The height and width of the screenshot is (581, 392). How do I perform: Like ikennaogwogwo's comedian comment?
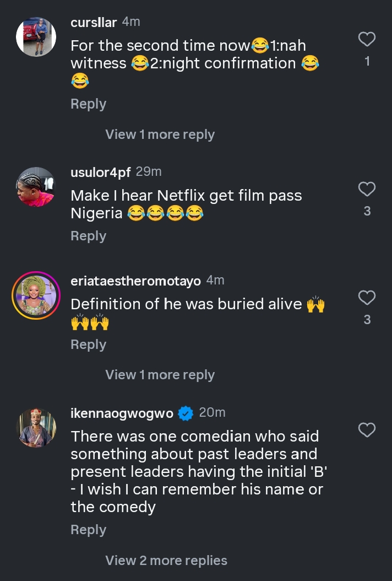[367, 430]
